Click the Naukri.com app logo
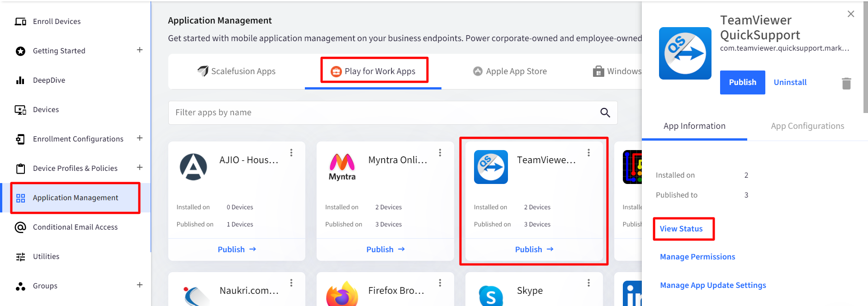868x306 pixels. coord(195,296)
